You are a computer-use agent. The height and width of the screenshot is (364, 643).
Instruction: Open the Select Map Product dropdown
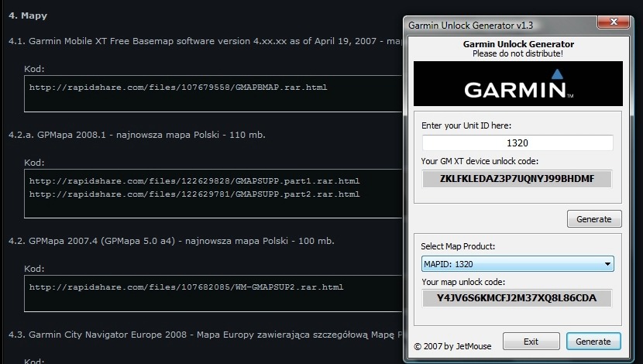click(517, 264)
